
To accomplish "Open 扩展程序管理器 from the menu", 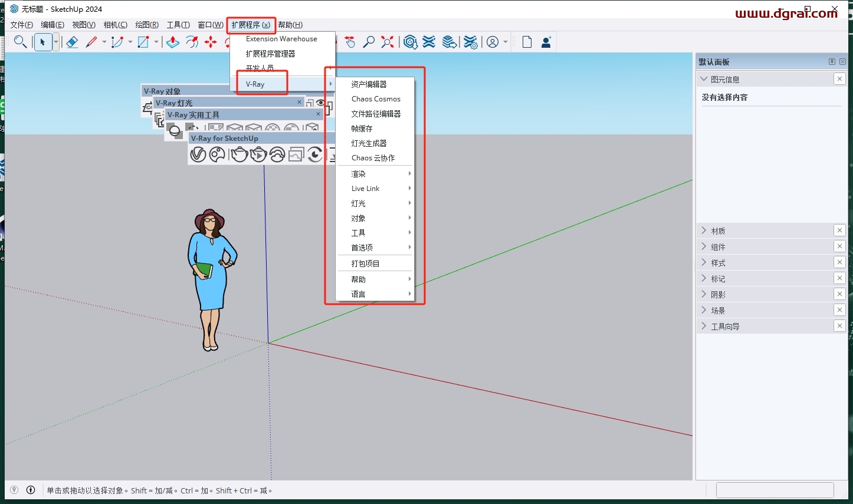I will tap(283, 54).
